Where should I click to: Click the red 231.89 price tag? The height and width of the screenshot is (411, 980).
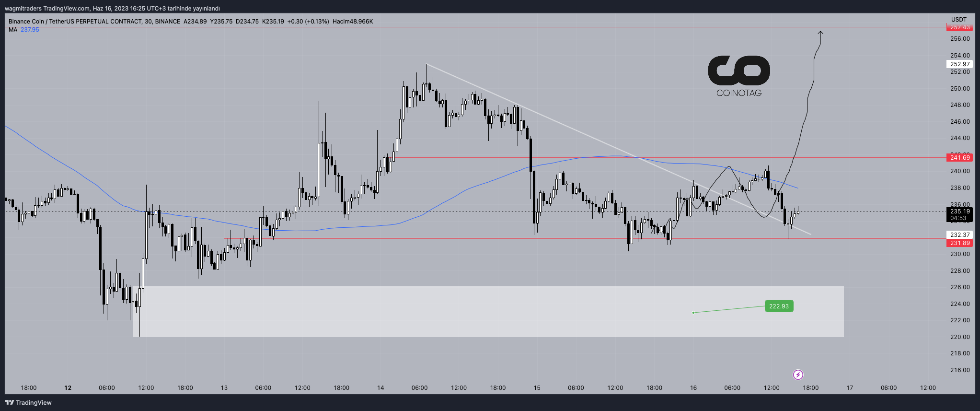(960, 243)
